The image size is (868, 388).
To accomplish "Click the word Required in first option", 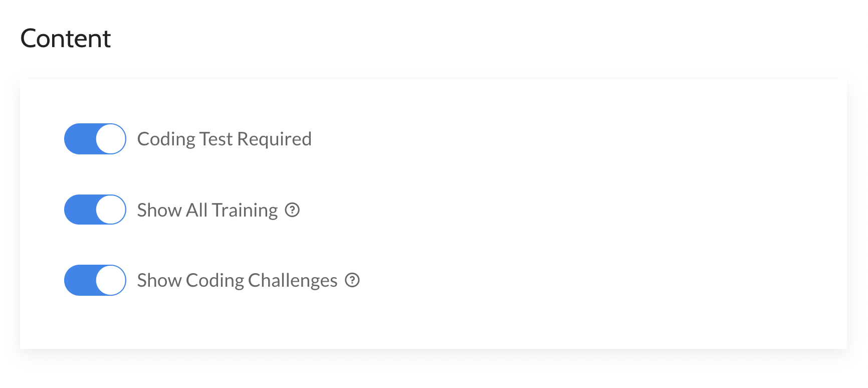I will pos(274,139).
